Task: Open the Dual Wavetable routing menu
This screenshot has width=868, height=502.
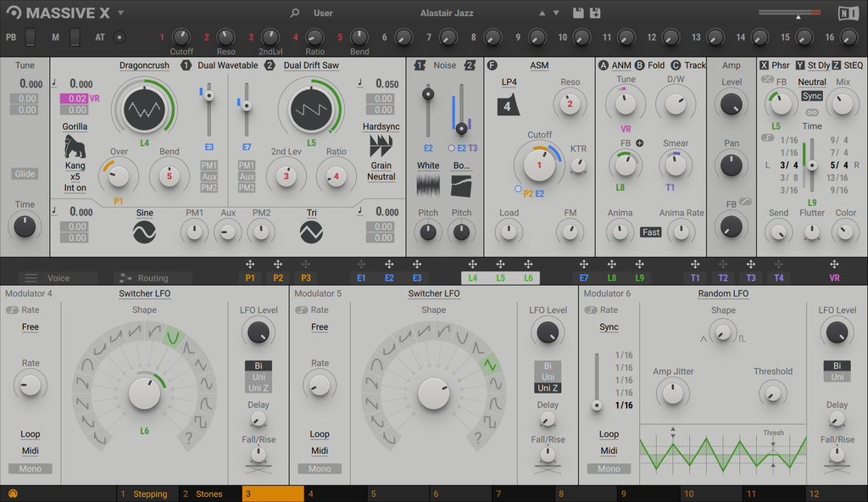Action: pyautogui.click(x=227, y=65)
